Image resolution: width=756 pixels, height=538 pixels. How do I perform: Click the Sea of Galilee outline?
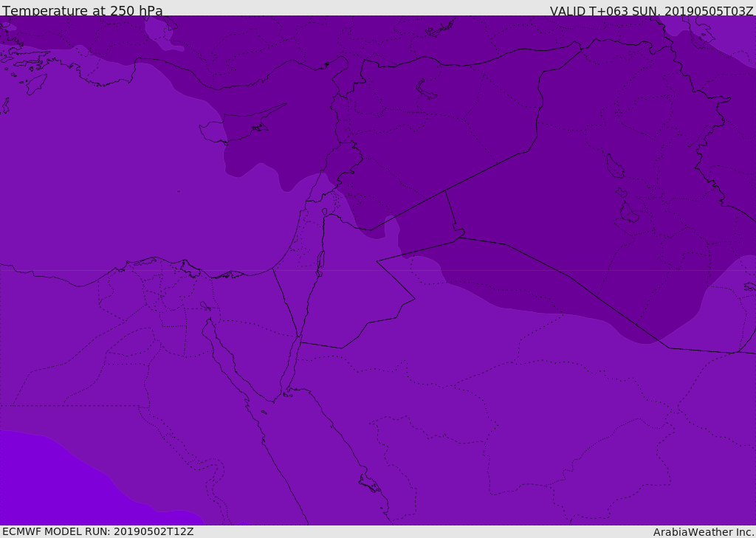tap(324, 213)
